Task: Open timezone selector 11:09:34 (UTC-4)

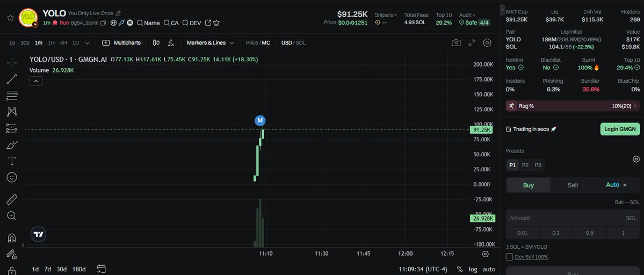Action: pos(423,269)
